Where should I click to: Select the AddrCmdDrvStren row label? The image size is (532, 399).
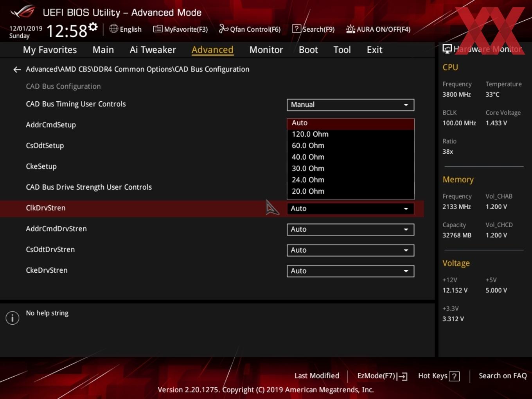56,228
